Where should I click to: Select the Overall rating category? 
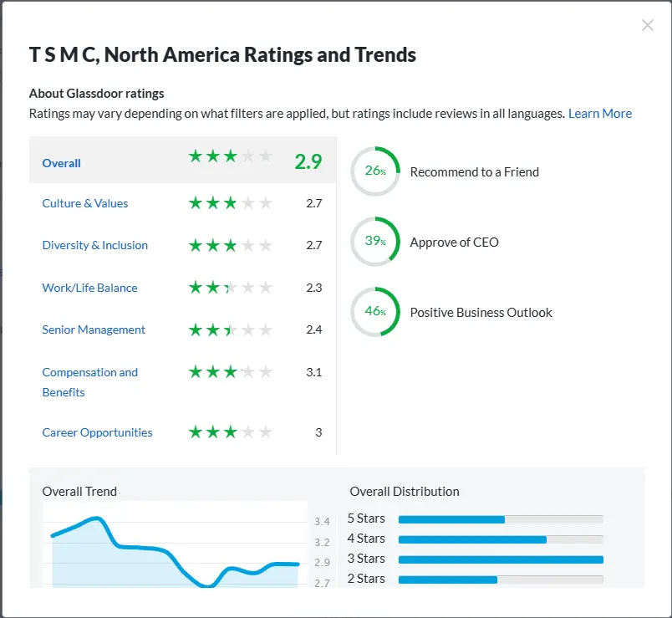(61, 163)
